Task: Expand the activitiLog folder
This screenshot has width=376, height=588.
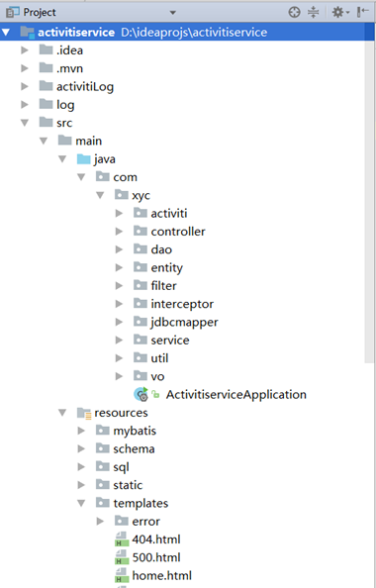Action: pyautogui.click(x=25, y=87)
